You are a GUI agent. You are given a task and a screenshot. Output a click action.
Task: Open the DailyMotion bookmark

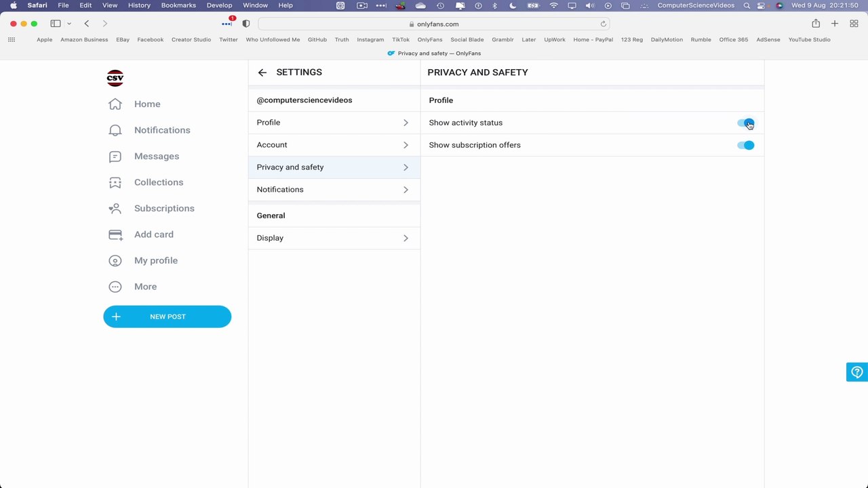tap(667, 39)
